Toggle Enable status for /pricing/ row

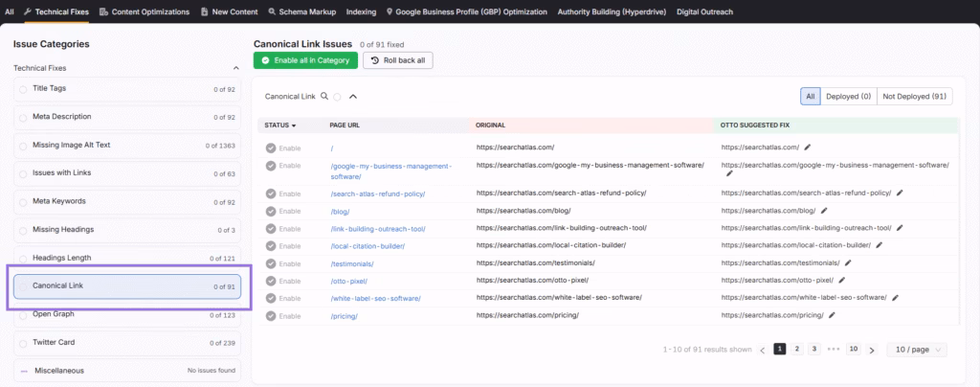pos(272,315)
